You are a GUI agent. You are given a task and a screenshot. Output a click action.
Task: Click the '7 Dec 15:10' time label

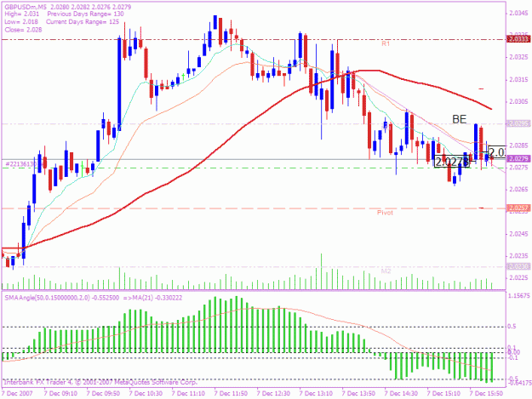443,394
